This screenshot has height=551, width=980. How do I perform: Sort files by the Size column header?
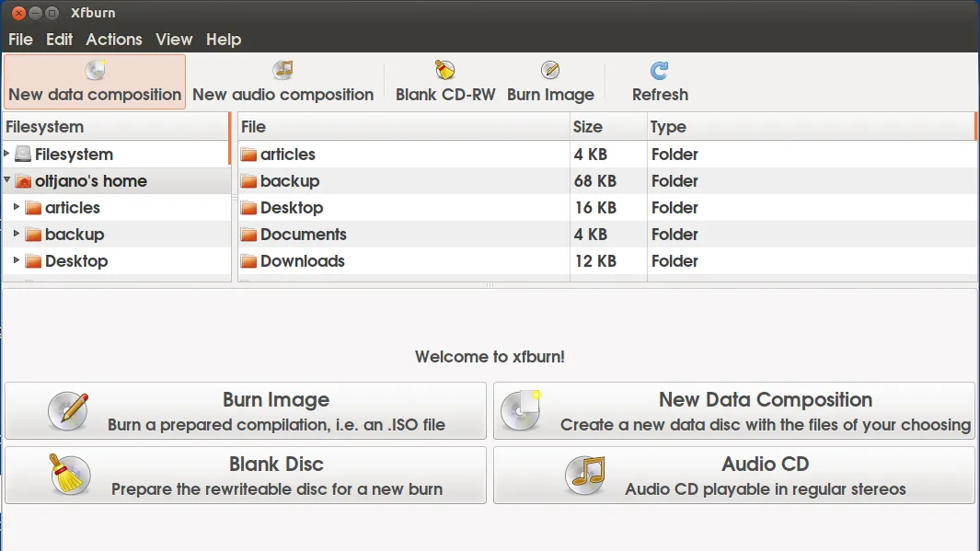(x=587, y=127)
